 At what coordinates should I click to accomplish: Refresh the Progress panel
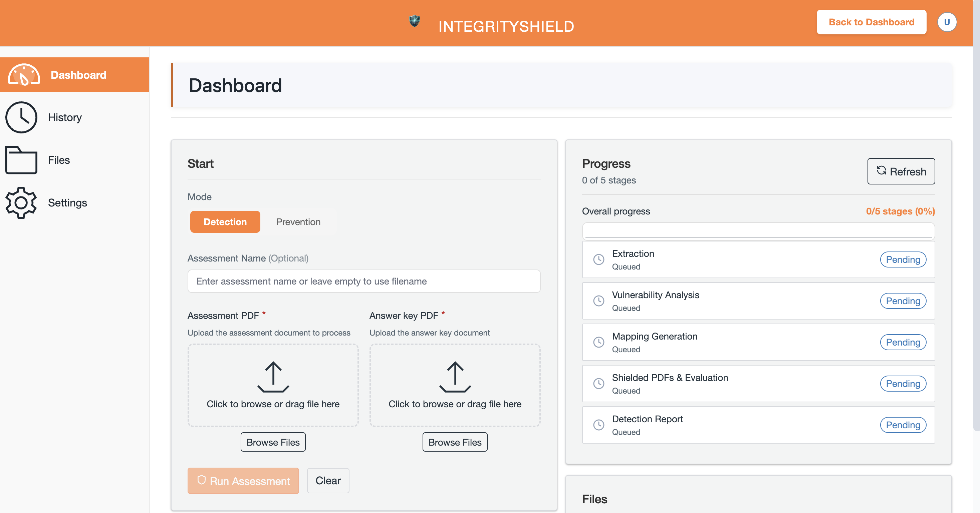tap(901, 171)
